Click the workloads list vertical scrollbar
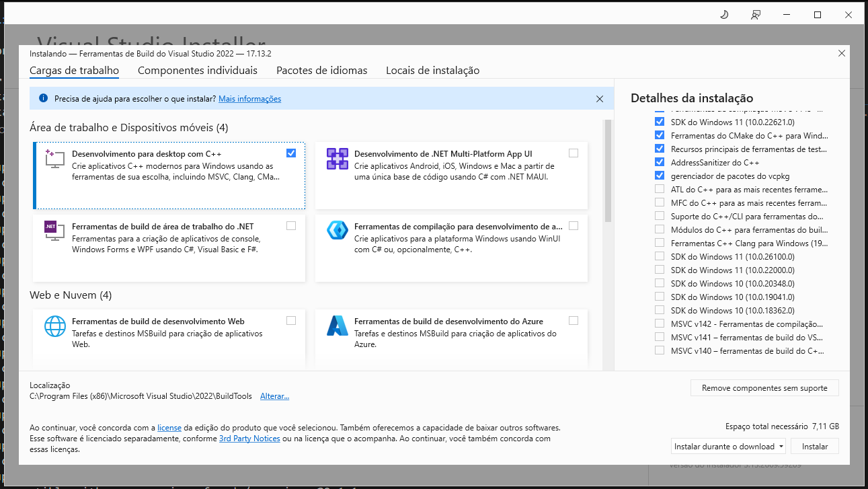 point(608,172)
